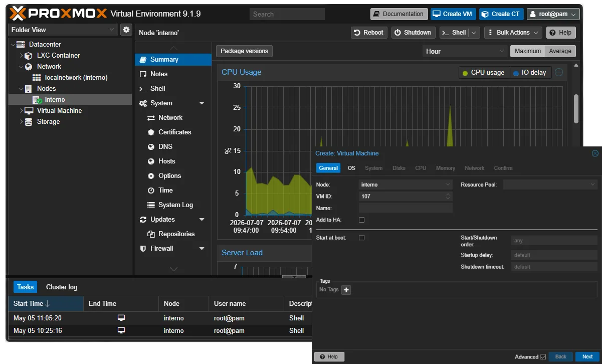
Task: Click the System Log list icon
Action: (x=151, y=205)
